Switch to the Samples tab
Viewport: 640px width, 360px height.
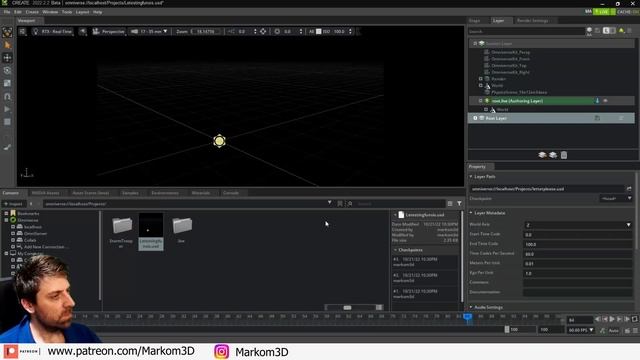click(x=130, y=193)
